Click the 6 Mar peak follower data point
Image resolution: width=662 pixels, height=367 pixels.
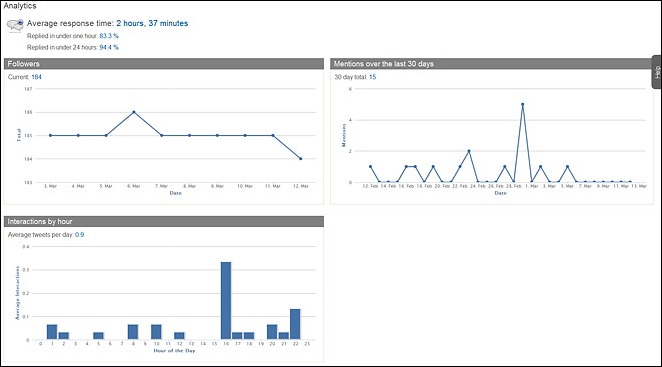click(x=134, y=112)
